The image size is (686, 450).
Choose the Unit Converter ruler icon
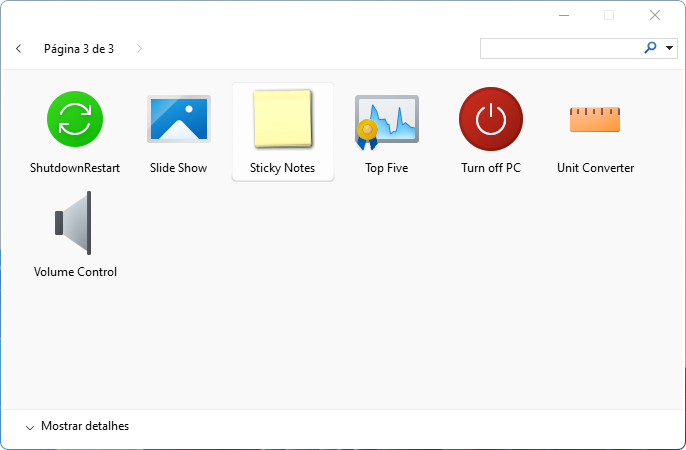595,119
